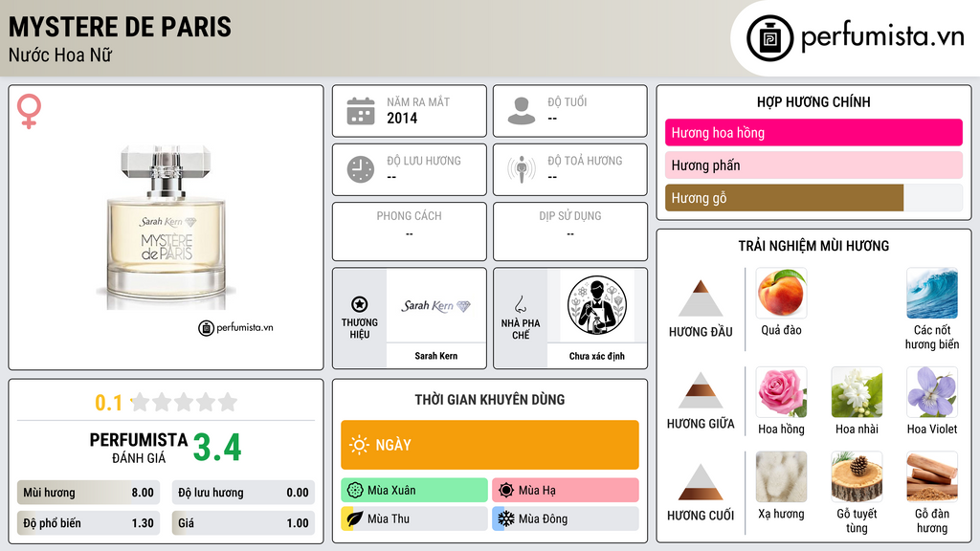Click the Hương hoa hồng accord bar
Image resolution: width=980 pixels, height=551 pixels.
(813, 132)
